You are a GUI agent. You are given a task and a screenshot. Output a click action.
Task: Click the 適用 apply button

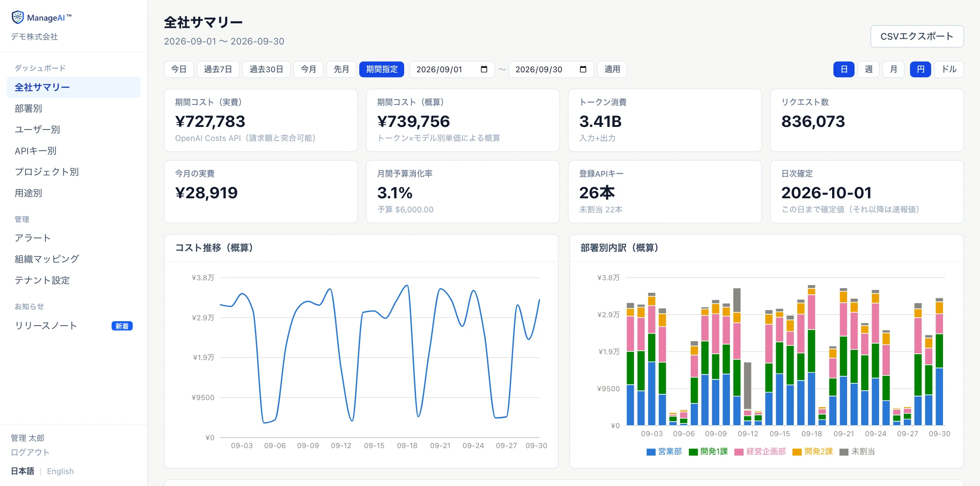(x=612, y=69)
